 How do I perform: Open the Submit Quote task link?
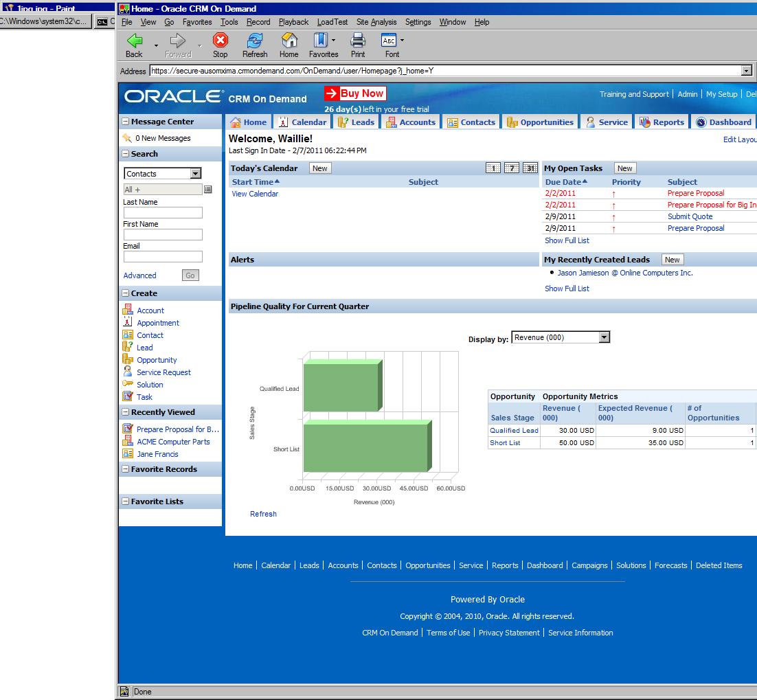[x=690, y=216]
